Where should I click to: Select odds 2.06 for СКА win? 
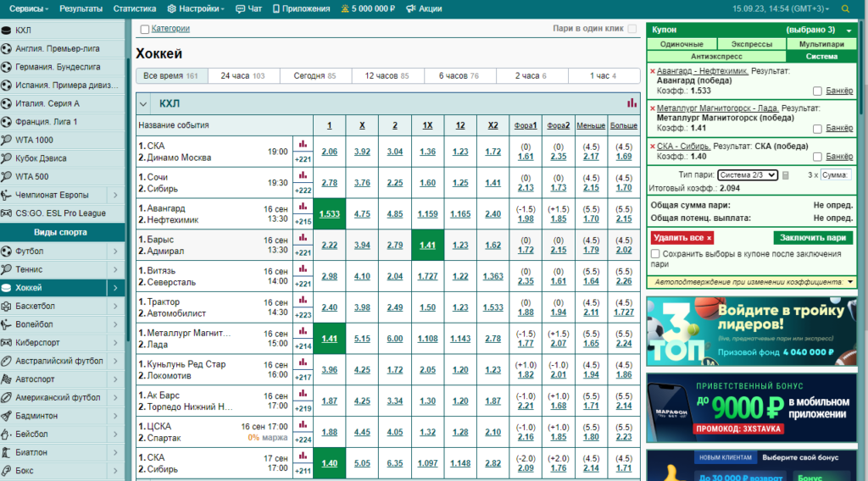330,152
